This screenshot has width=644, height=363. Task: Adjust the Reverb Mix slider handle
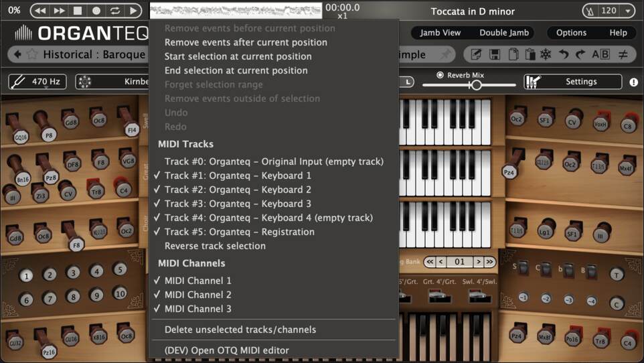pyautogui.click(x=476, y=85)
